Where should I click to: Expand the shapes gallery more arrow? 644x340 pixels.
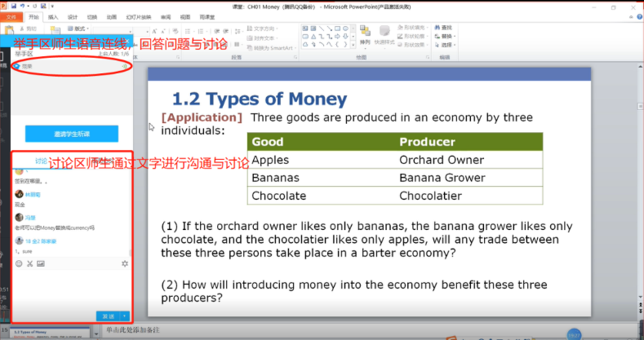353,45
